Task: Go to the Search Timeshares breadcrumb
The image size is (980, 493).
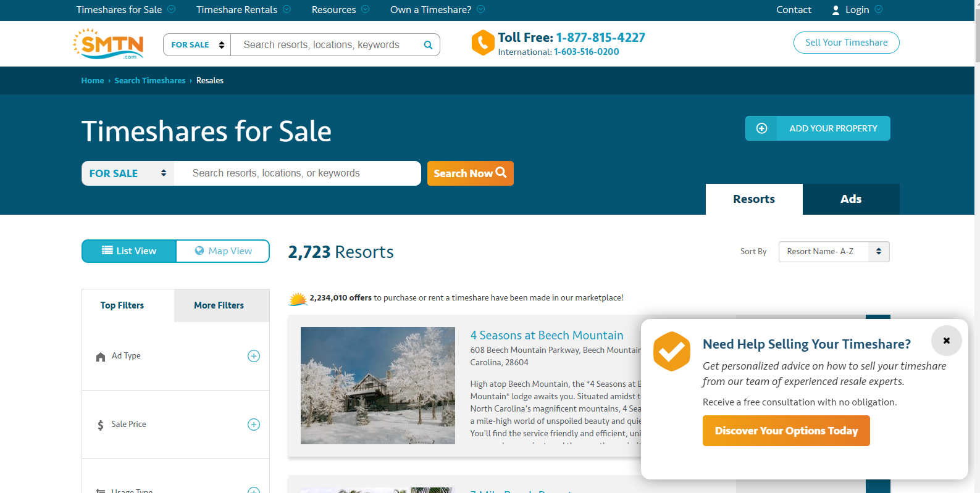Action: 150,81
